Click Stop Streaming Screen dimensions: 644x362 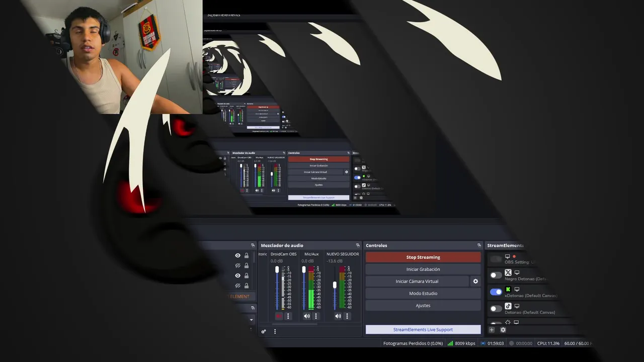point(423,257)
